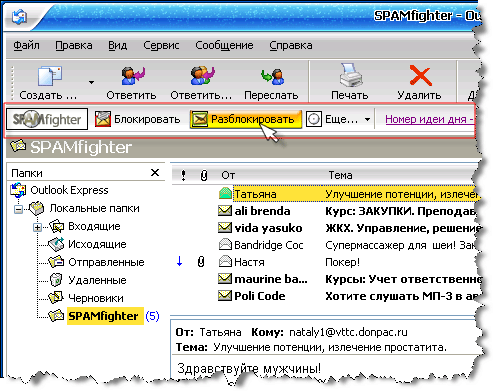Image resolution: width=493 pixels, height=391 pixels.
Task: Follow the Номер идеи дня link
Action: tap(429, 119)
